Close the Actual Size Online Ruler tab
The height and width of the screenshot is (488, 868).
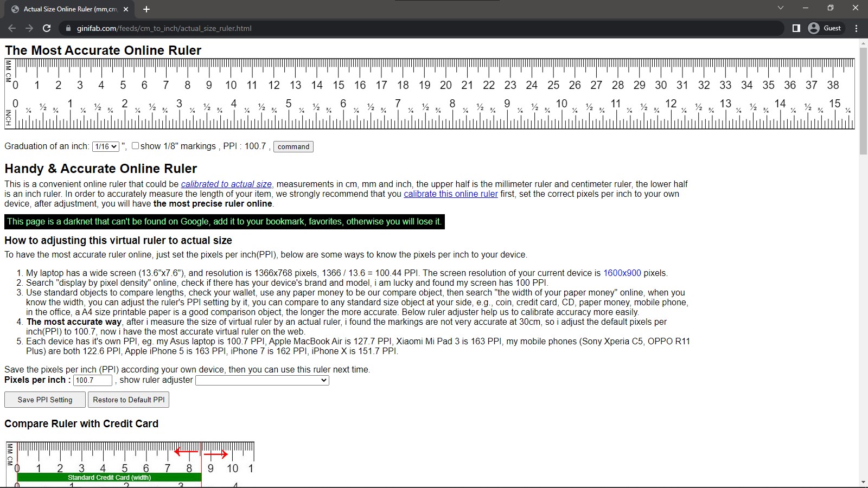(x=126, y=9)
